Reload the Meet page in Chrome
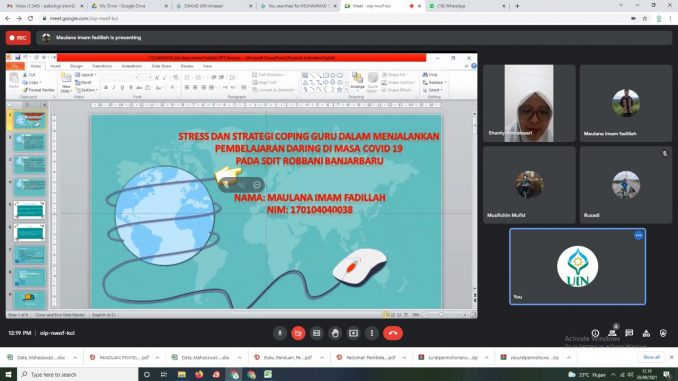Image resolution: width=678 pixels, height=381 pixels. (30, 19)
